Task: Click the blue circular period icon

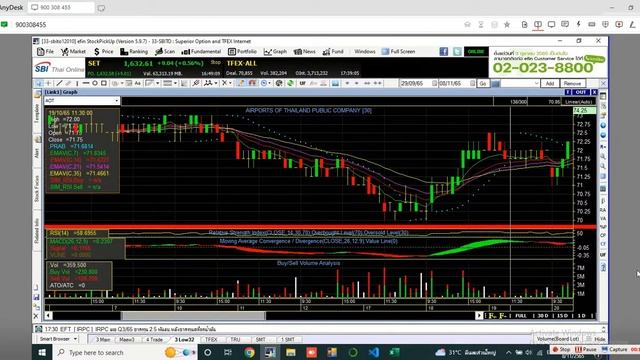Action: pos(264,83)
